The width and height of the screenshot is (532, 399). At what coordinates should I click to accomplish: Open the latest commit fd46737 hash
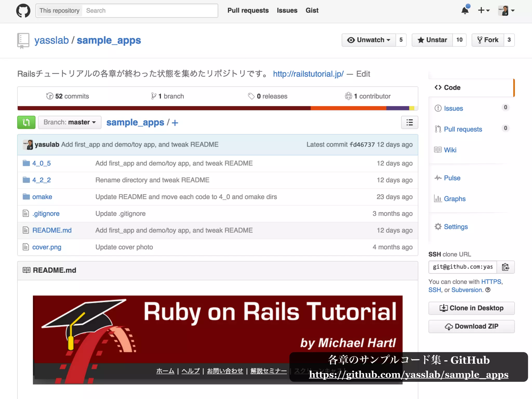pyautogui.click(x=362, y=145)
